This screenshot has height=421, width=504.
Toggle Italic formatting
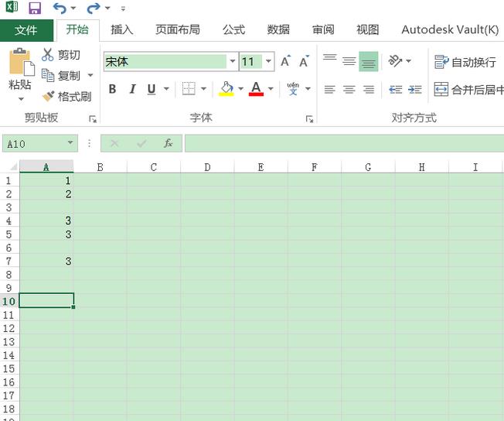point(132,89)
